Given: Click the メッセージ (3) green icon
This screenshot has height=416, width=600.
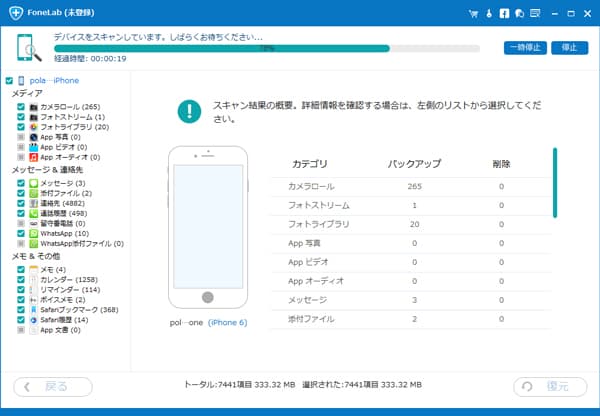Looking at the screenshot, I should point(34,183).
